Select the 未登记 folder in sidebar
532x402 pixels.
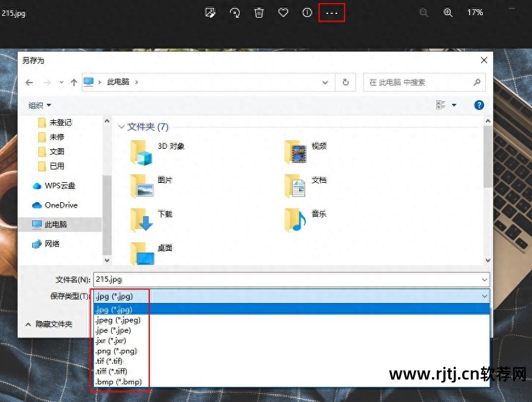pyautogui.click(x=55, y=122)
